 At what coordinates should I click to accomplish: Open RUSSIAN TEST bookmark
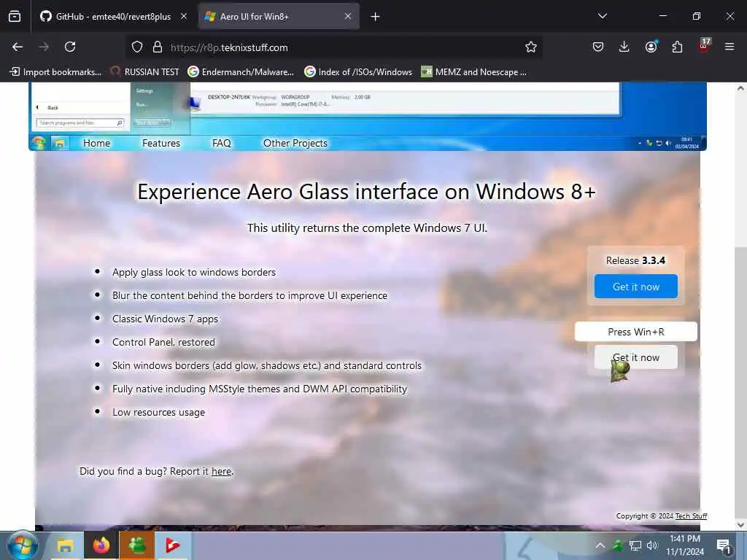tap(145, 72)
